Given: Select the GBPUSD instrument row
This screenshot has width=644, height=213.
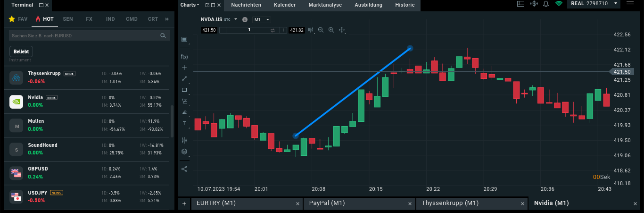Looking at the screenshot, I should (87, 173).
